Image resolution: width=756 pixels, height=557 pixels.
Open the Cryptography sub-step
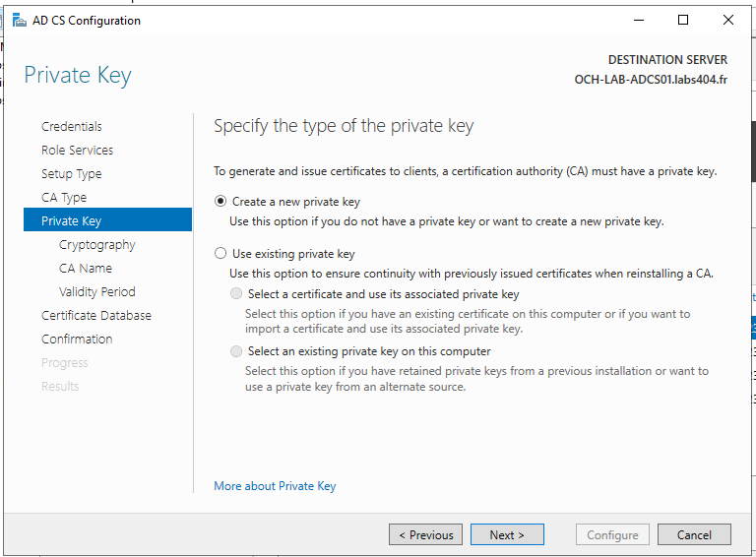point(96,245)
